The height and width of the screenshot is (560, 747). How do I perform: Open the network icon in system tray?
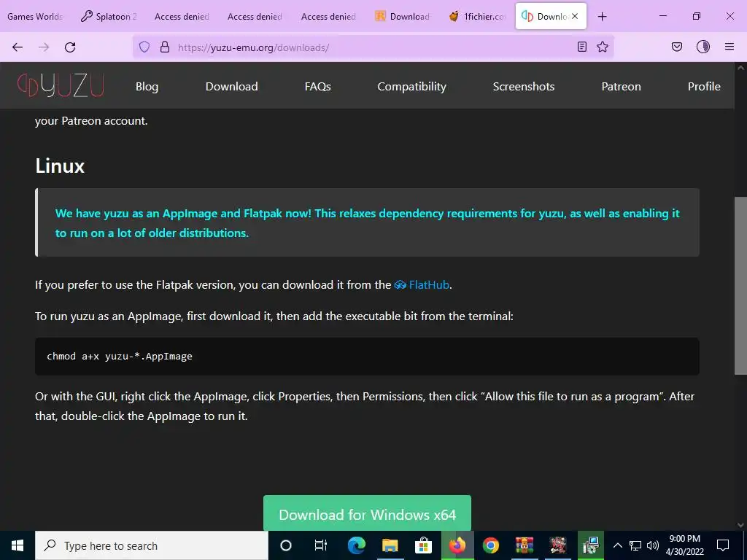635,545
